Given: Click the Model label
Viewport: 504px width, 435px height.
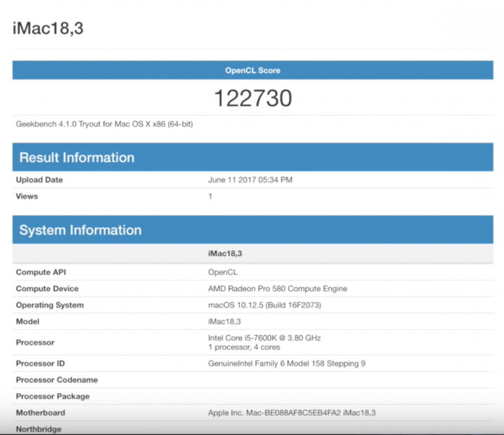Looking at the screenshot, I should pos(27,321).
